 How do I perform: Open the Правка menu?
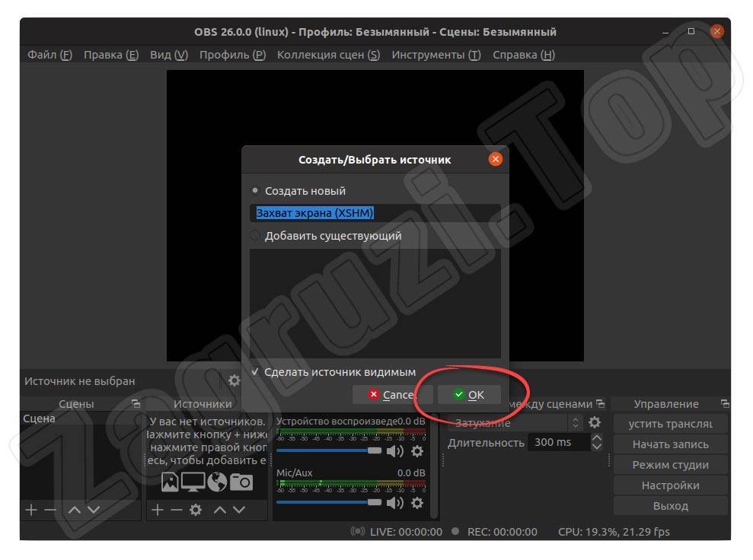pyautogui.click(x=111, y=55)
